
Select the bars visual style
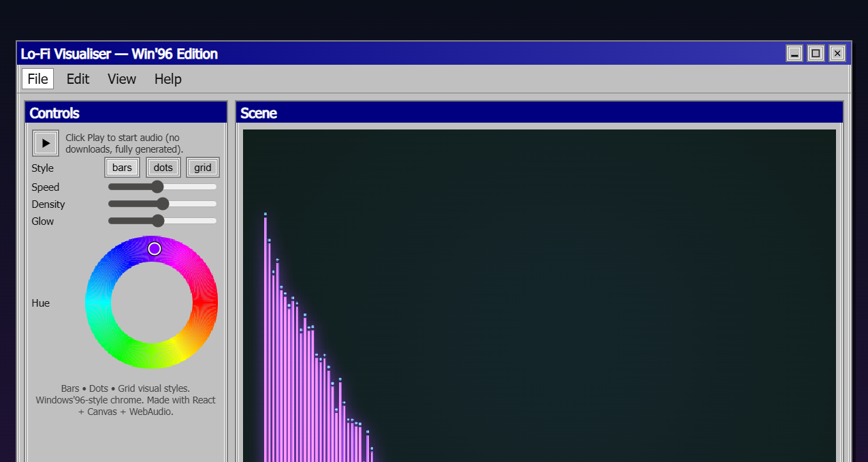pyautogui.click(x=123, y=168)
